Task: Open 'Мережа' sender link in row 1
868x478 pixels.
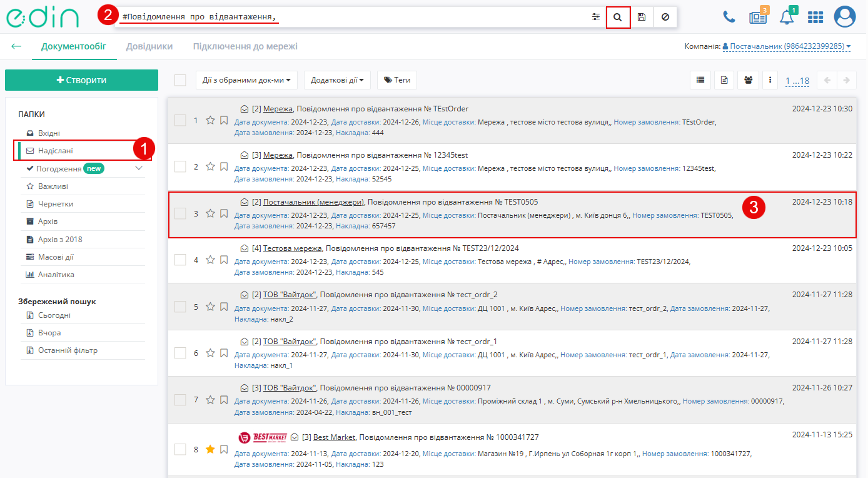Action: [x=278, y=109]
